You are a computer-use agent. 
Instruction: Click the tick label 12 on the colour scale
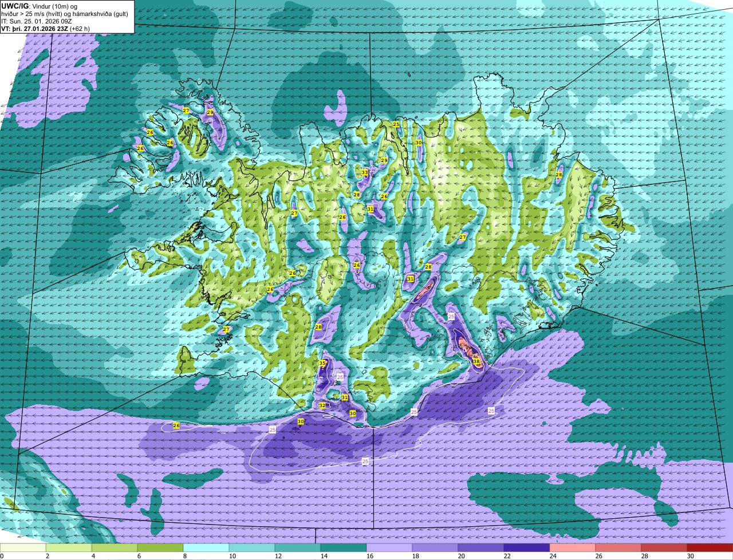[277, 556]
